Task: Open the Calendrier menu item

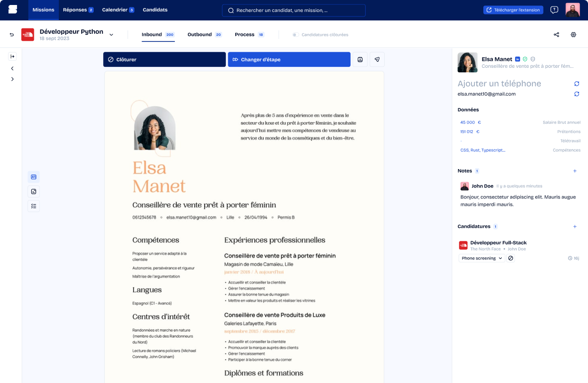Action: (118, 10)
